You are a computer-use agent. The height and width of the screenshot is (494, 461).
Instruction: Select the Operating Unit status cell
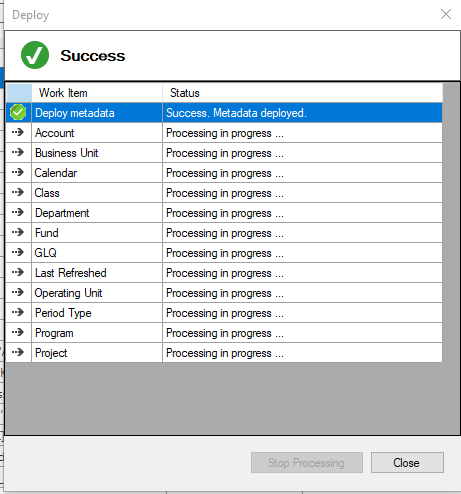(303, 293)
